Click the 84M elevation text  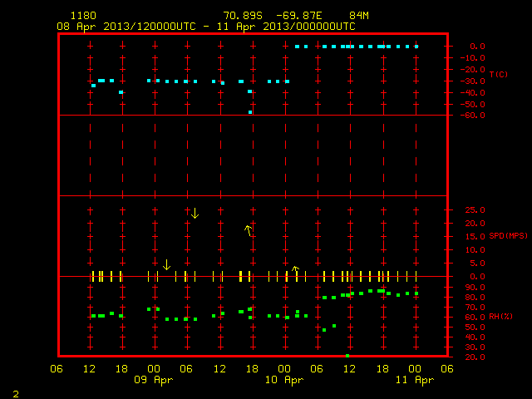point(359,16)
